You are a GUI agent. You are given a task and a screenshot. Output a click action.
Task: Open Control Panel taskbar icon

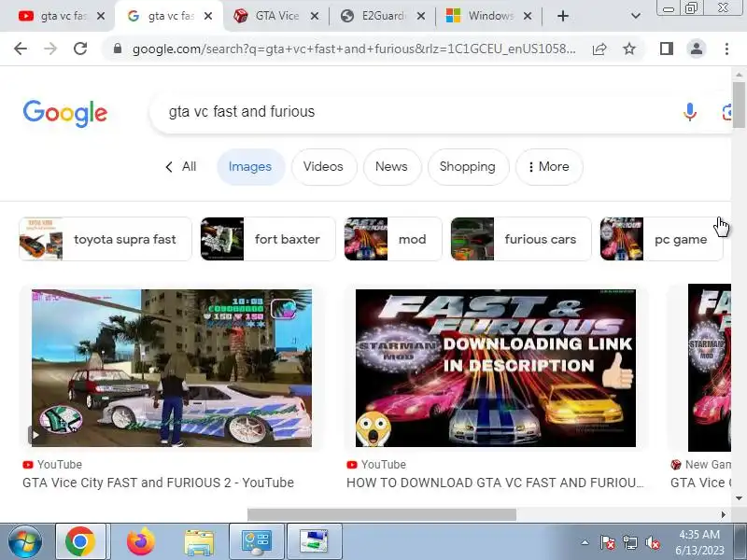pos(257,542)
